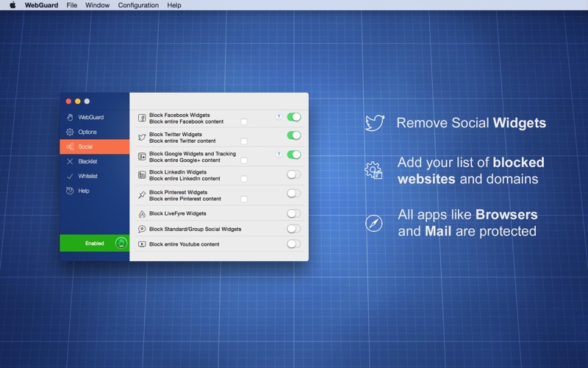
Task: Check Block entire Twitter content checkbox
Action: tap(244, 141)
